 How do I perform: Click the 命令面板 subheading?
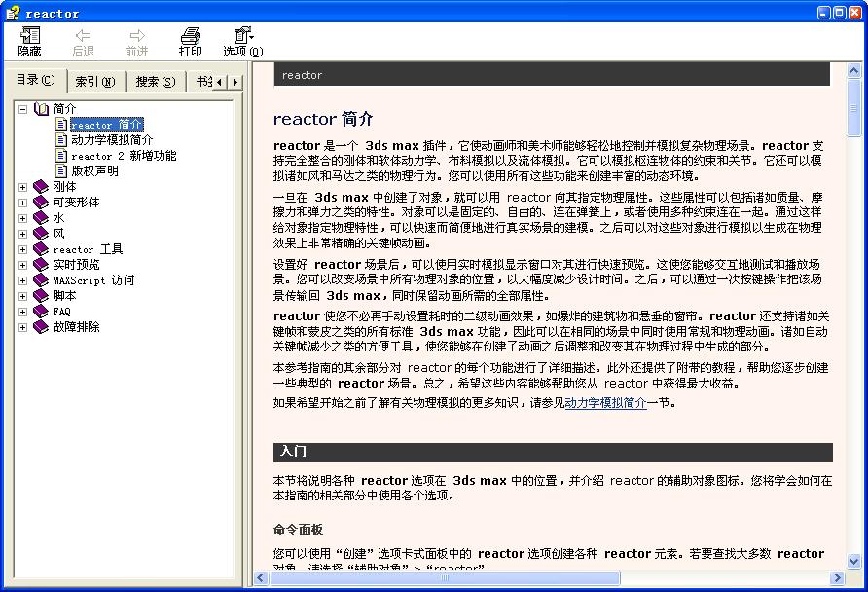298,530
